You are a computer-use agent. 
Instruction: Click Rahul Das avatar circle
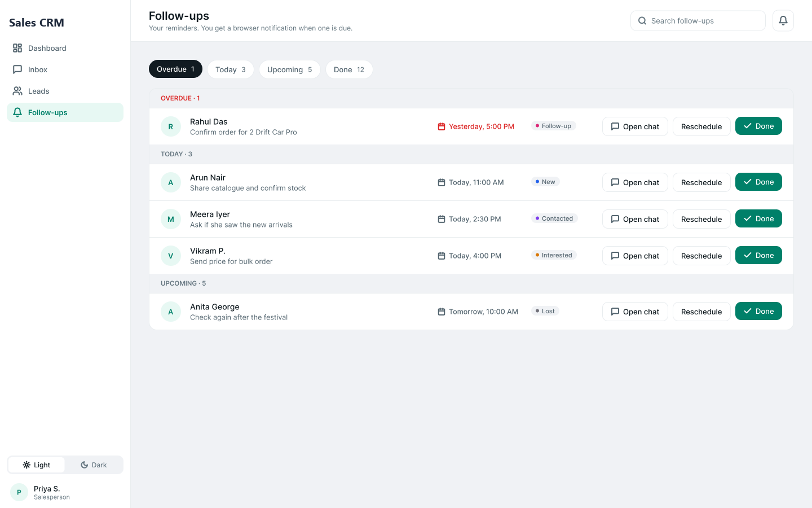171,126
